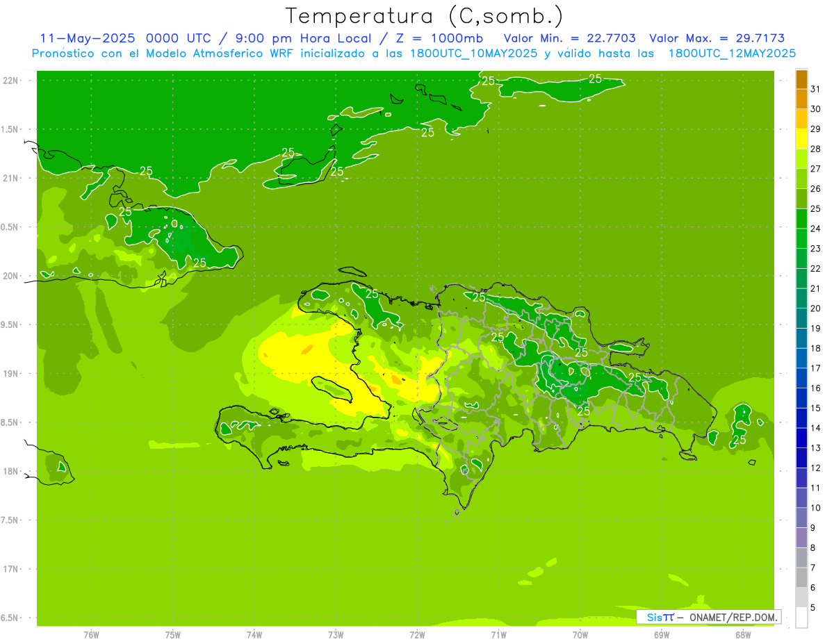Click the 75W longitude label
This screenshot has width=834, height=644.
click(x=173, y=635)
